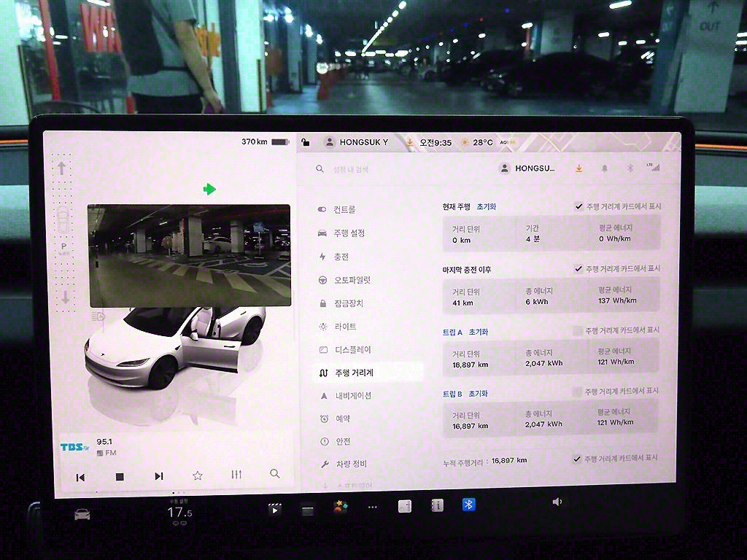
Task: Open software download icon next to HONGSU... profile
Action: coord(578,168)
